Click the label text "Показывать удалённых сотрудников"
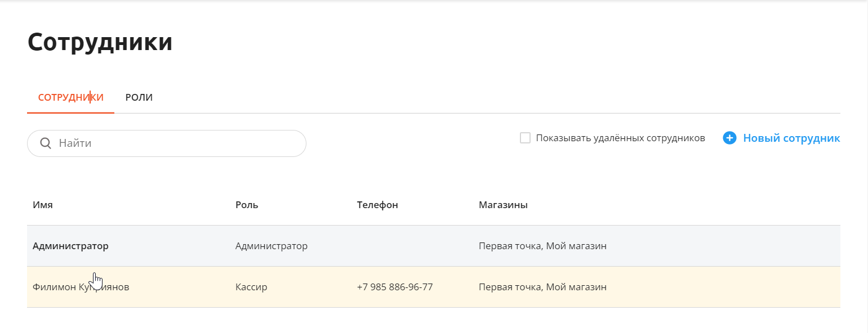 (x=621, y=138)
